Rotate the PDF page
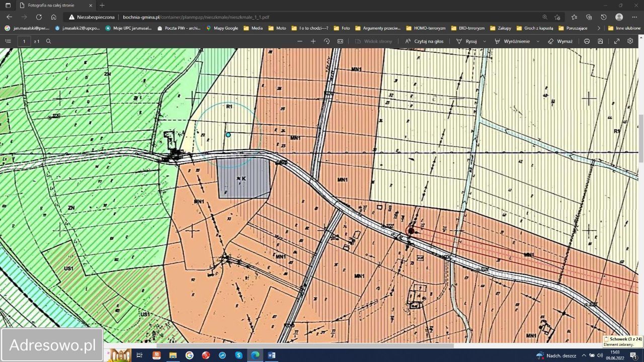Screen dimensions: 644x362 327,41
